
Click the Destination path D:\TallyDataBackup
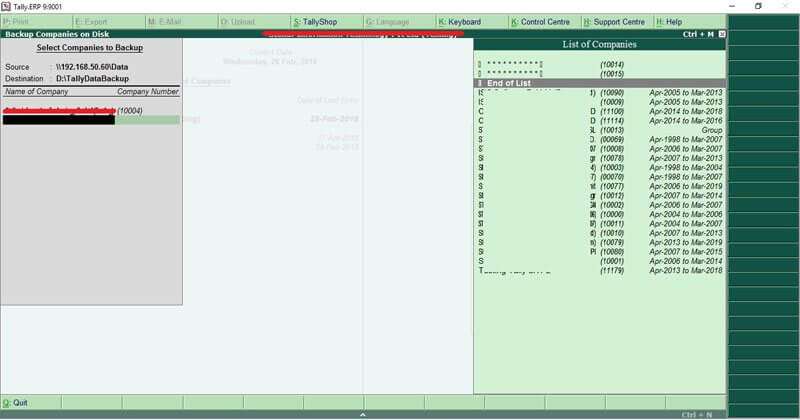92,79
